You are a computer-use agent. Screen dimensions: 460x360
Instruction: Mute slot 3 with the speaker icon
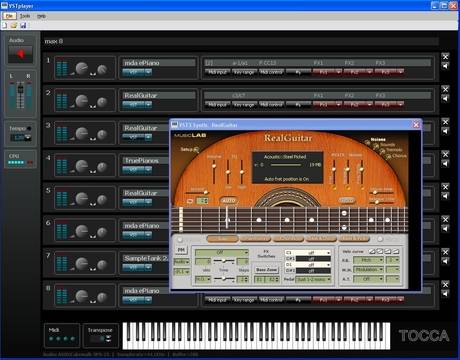[x=445, y=131]
